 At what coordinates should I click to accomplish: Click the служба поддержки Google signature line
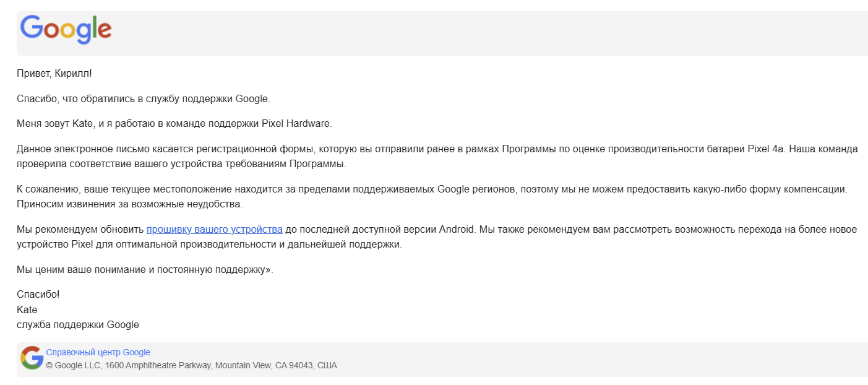pos(77,325)
